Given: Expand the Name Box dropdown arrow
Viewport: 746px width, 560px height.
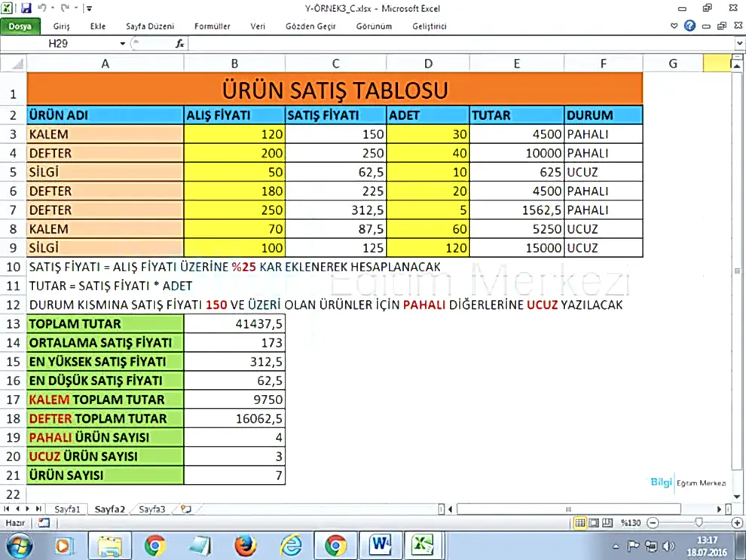Looking at the screenshot, I should click(x=123, y=44).
